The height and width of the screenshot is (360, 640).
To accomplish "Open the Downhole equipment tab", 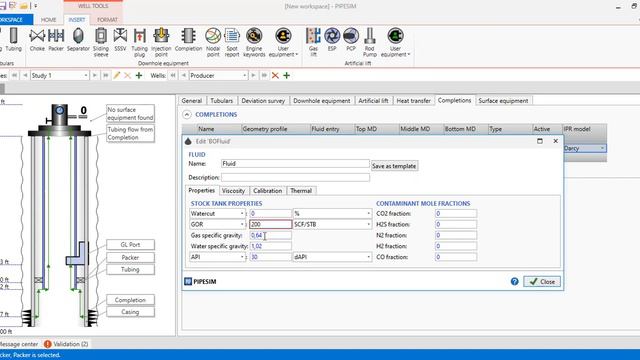I will pyautogui.click(x=322, y=101).
